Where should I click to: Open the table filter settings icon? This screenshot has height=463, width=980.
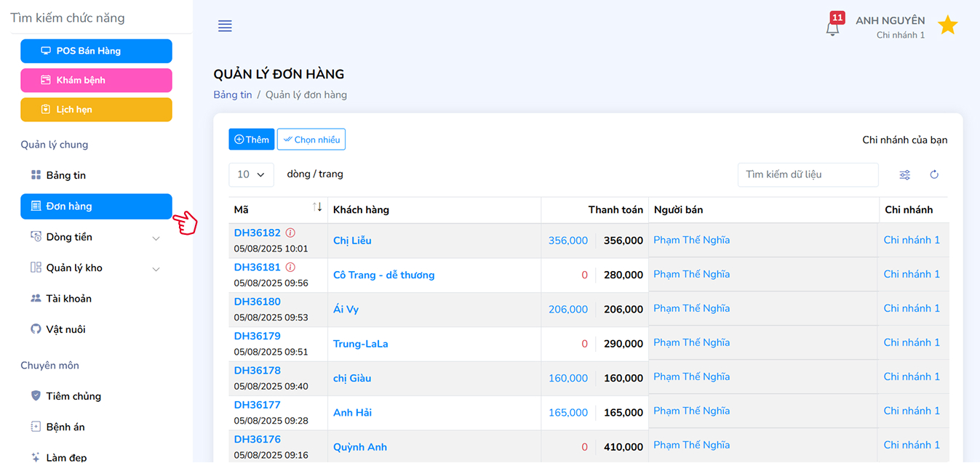point(904,174)
